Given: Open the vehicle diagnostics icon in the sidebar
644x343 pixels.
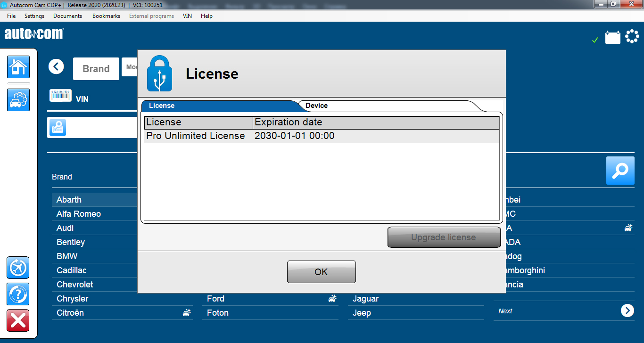Looking at the screenshot, I should (x=18, y=100).
